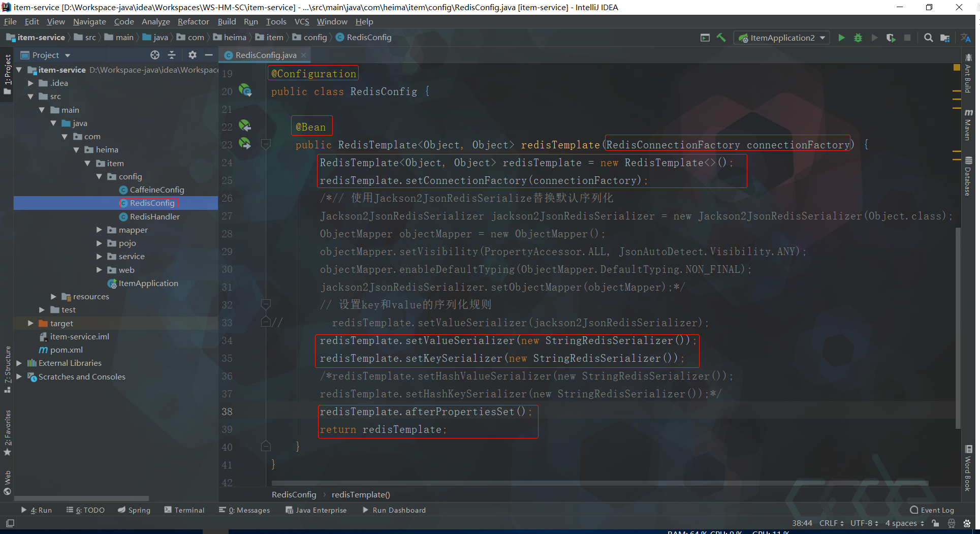
Task: Open the ItemApplication class
Action: 148,283
